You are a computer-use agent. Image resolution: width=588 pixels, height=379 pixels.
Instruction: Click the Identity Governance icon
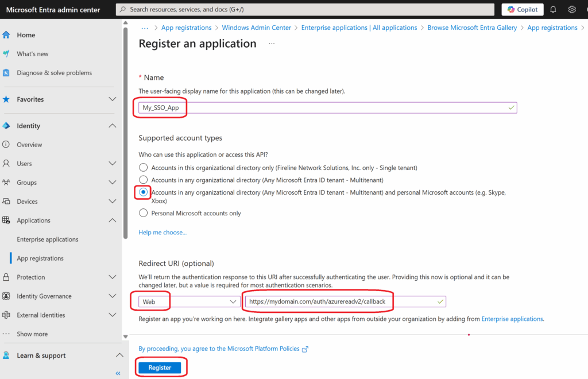click(6, 296)
